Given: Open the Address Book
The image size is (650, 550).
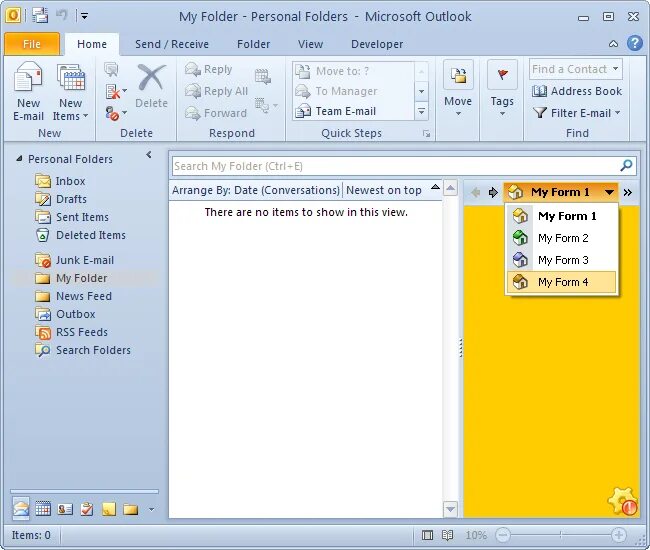Looking at the screenshot, I should (577, 91).
